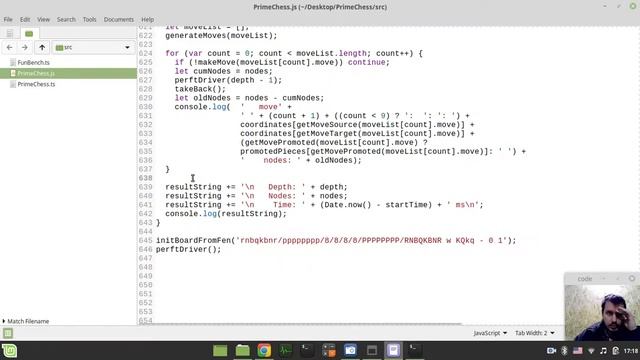Open the JavaScript language selector dropdown

tap(490, 333)
